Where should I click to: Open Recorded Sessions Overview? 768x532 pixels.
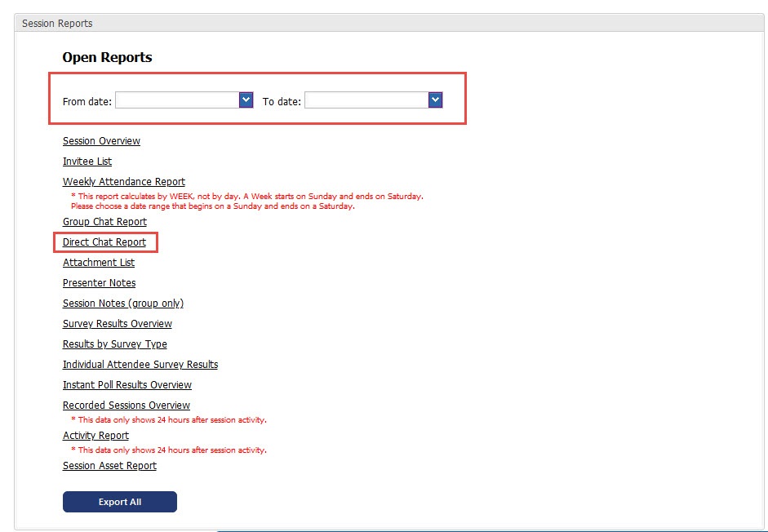127,406
